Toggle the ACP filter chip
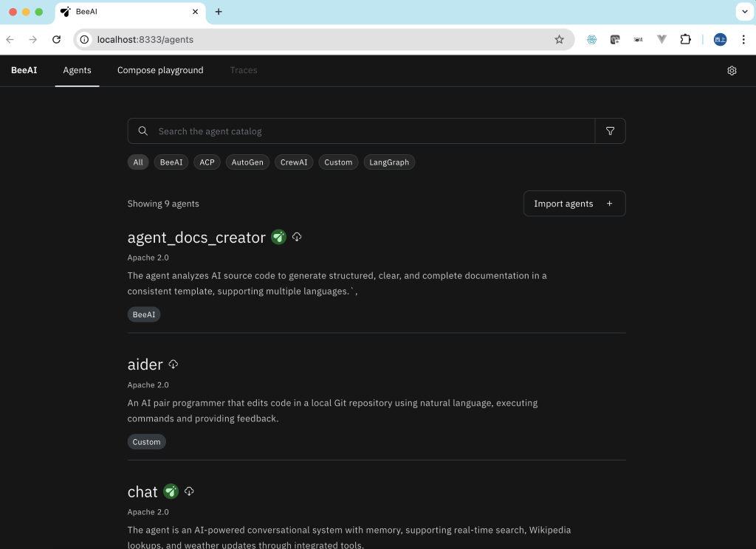This screenshot has height=549, width=756. pos(207,162)
